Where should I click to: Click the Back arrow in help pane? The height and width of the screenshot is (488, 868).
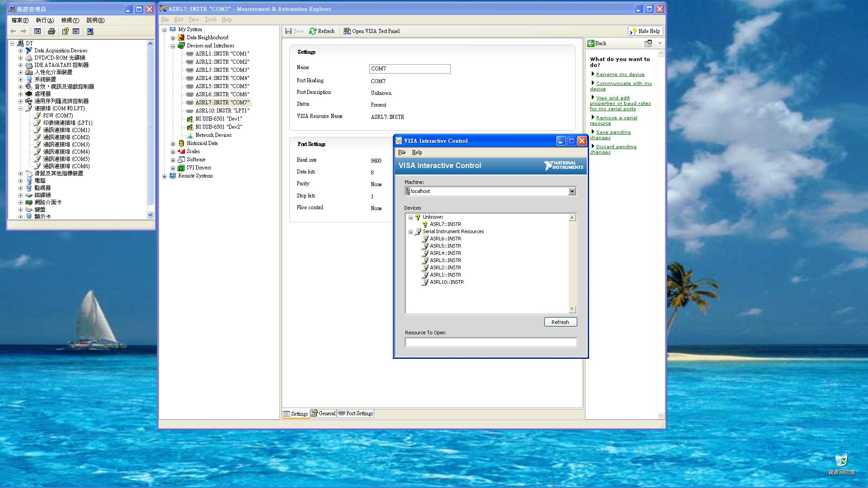coord(591,43)
